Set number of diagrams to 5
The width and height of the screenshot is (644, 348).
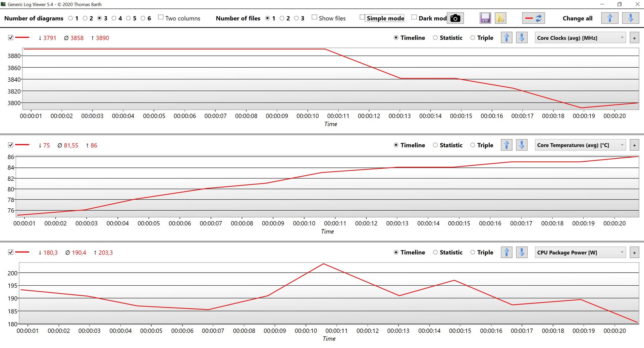(128, 18)
